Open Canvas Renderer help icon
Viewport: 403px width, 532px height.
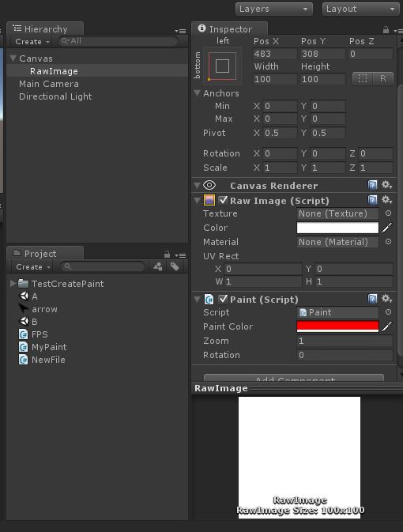[372, 185]
